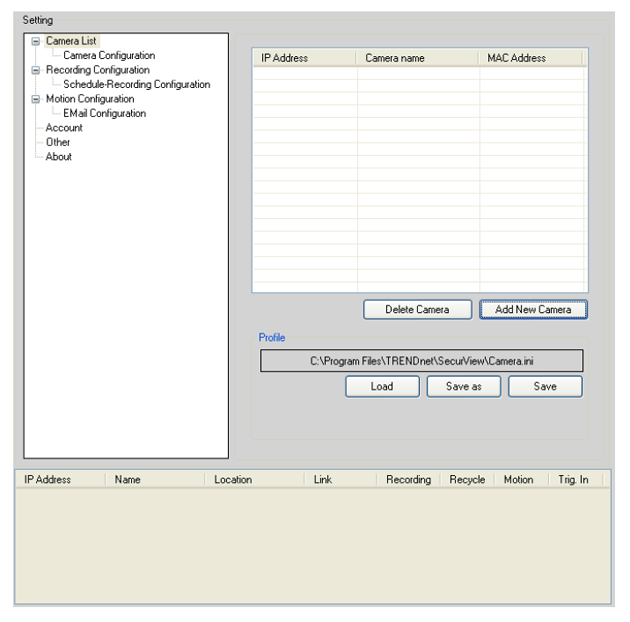Collapse the Recording Configuration tree node
The image size is (630, 622).
pos(36,71)
